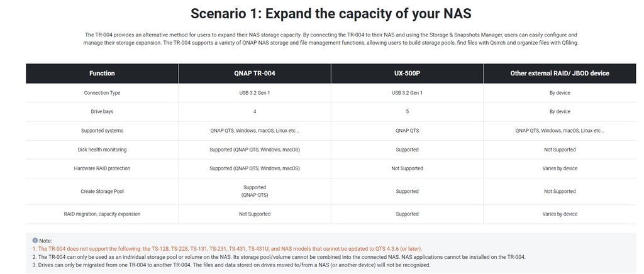Click the UX-500P drive bays value 5

(407, 111)
